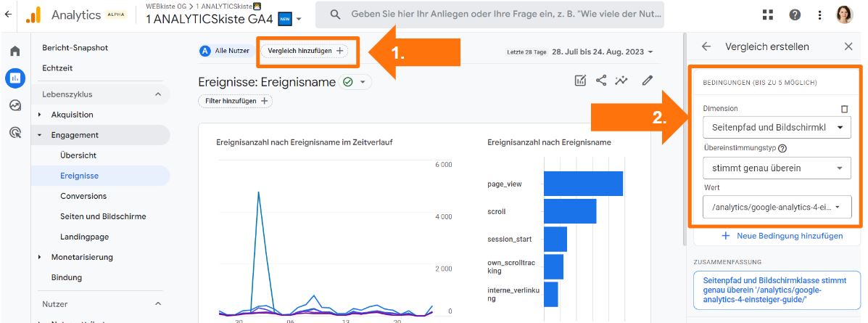Viewport: 868px width, 323px height.
Task: Select the Reports icon in left rail
Action: tap(15, 78)
